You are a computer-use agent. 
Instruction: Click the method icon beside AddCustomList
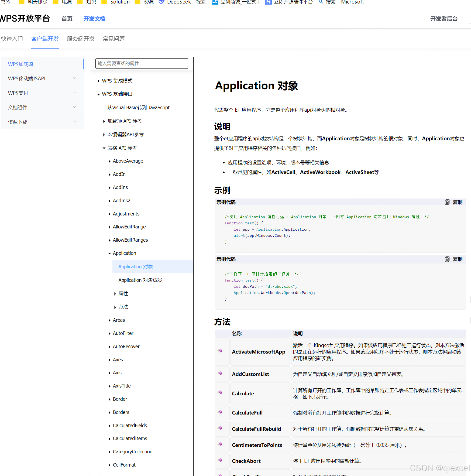point(220,373)
